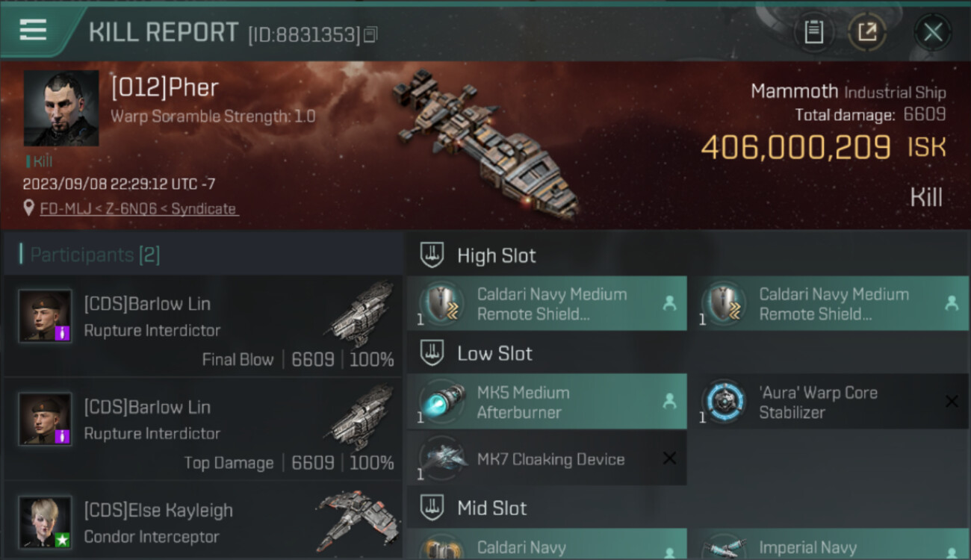This screenshot has height=560, width=971.
Task: Copy the kill report ID icon
Action: 370,34
